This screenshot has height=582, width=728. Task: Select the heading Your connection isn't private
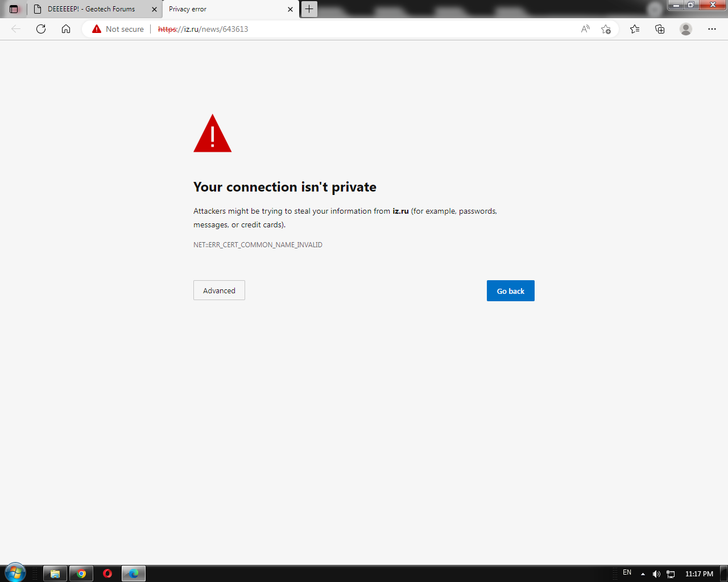[285, 187]
